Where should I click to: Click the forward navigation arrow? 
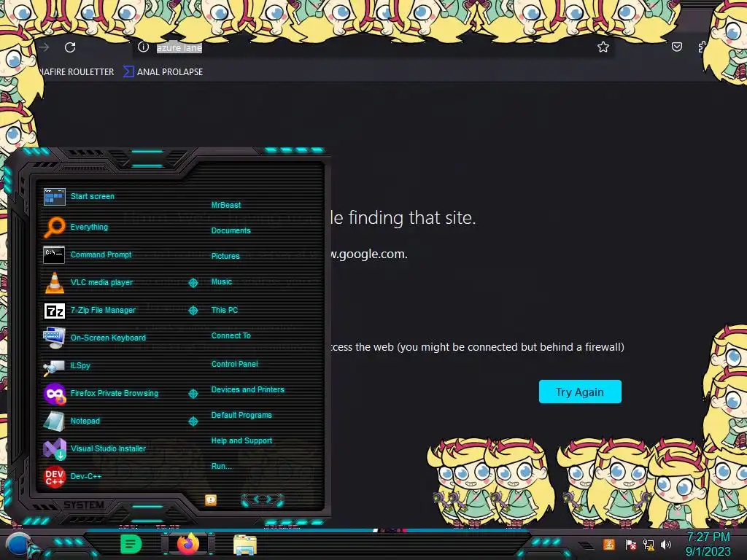tap(44, 47)
